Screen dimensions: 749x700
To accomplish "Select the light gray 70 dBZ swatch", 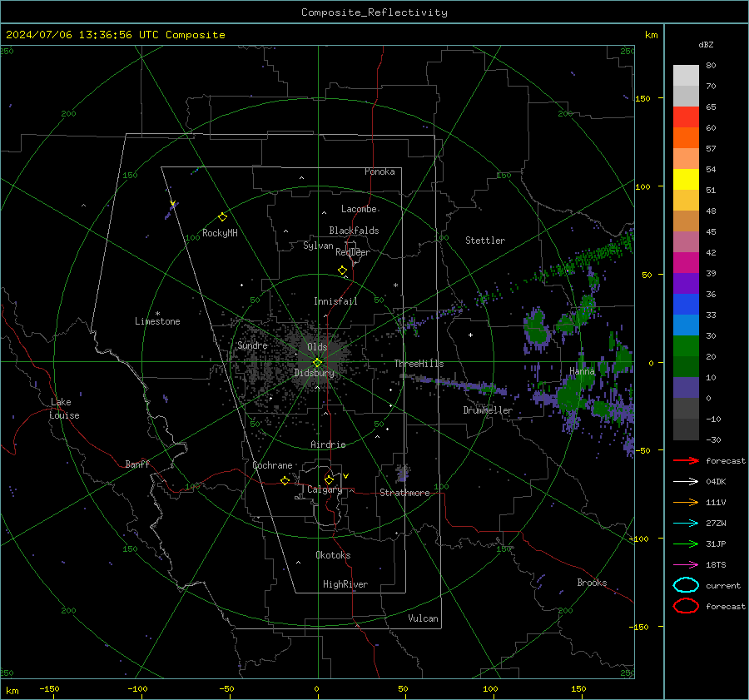I will [x=686, y=76].
